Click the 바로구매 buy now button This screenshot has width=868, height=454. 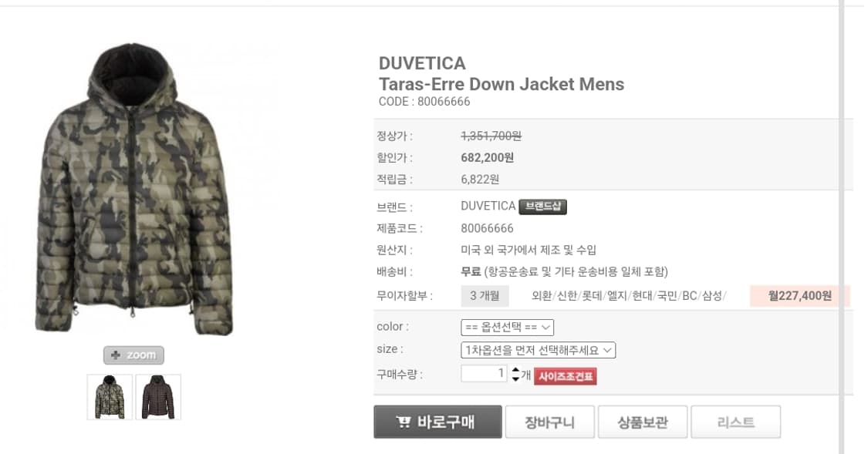click(x=437, y=422)
